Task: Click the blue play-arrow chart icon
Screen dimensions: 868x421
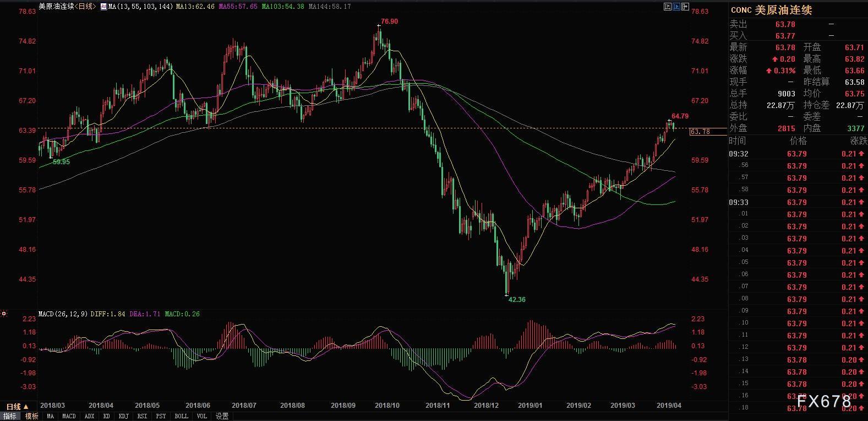Action: [x=676, y=7]
